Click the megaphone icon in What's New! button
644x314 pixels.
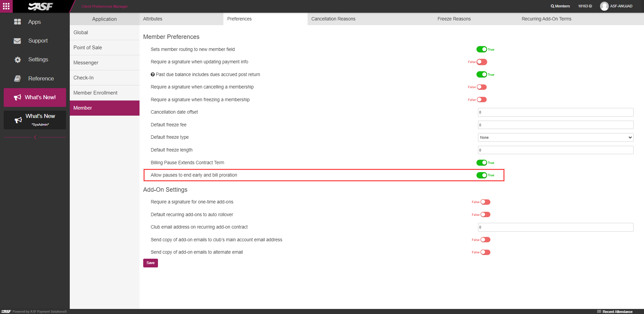(17, 98)
